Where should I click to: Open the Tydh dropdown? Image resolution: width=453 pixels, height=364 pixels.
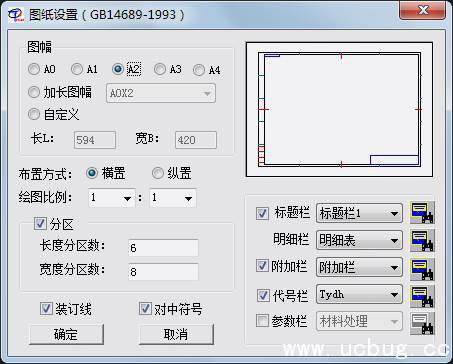(359, 295)
